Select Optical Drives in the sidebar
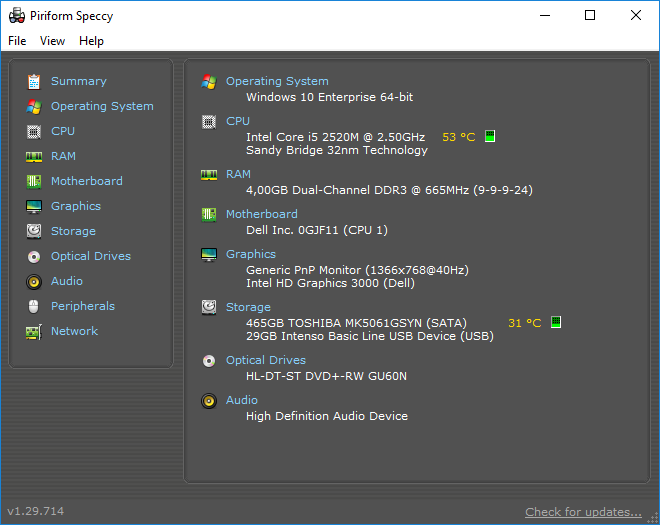 pyautogui.click(x=91, y=256)
